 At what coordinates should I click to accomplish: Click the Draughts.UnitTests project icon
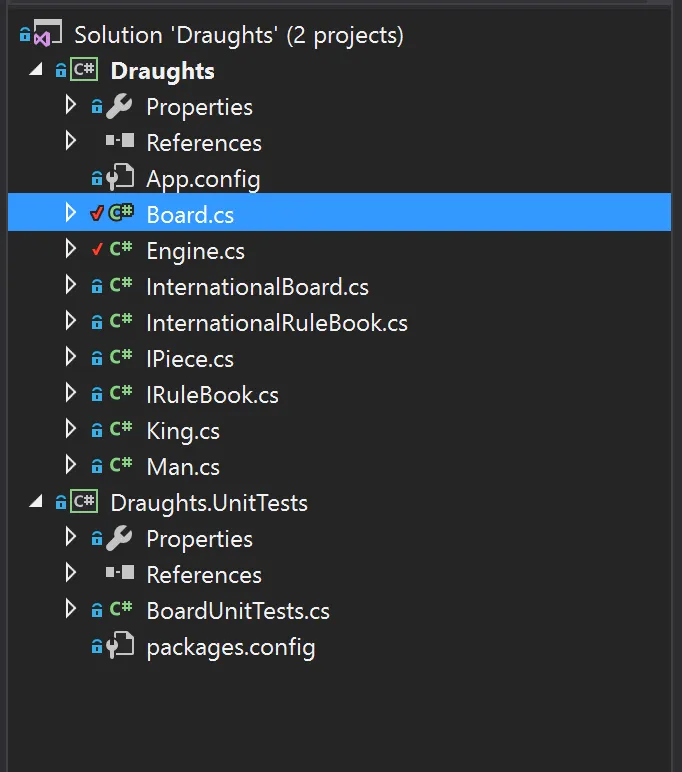[x=83, y=503]
